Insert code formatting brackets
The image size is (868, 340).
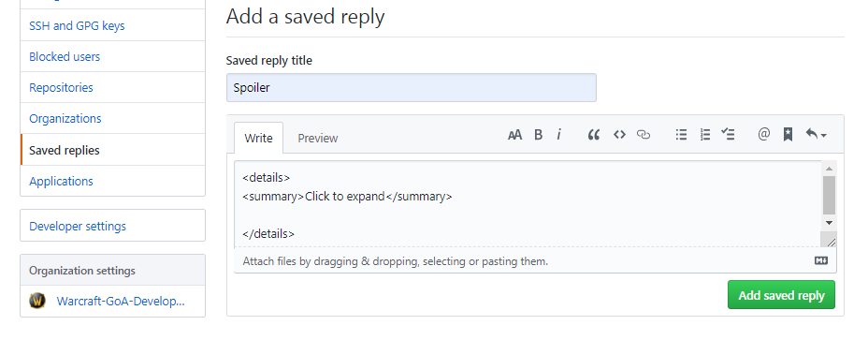[619, 135]
